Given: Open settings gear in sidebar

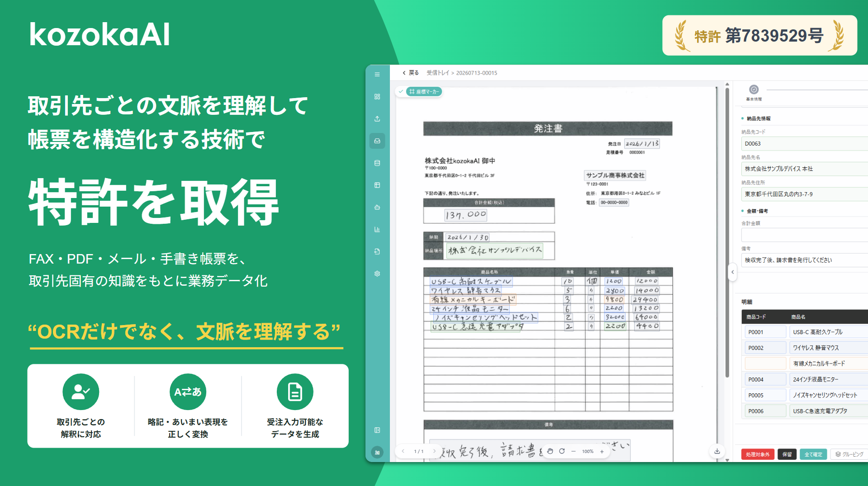Looking at the screenshot, I should click(377, 274).
